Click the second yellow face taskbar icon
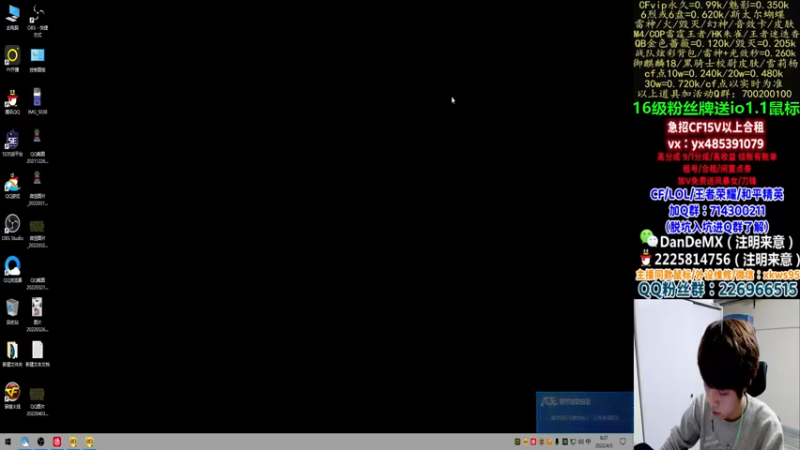800x450 pixels. pos(90,442)
